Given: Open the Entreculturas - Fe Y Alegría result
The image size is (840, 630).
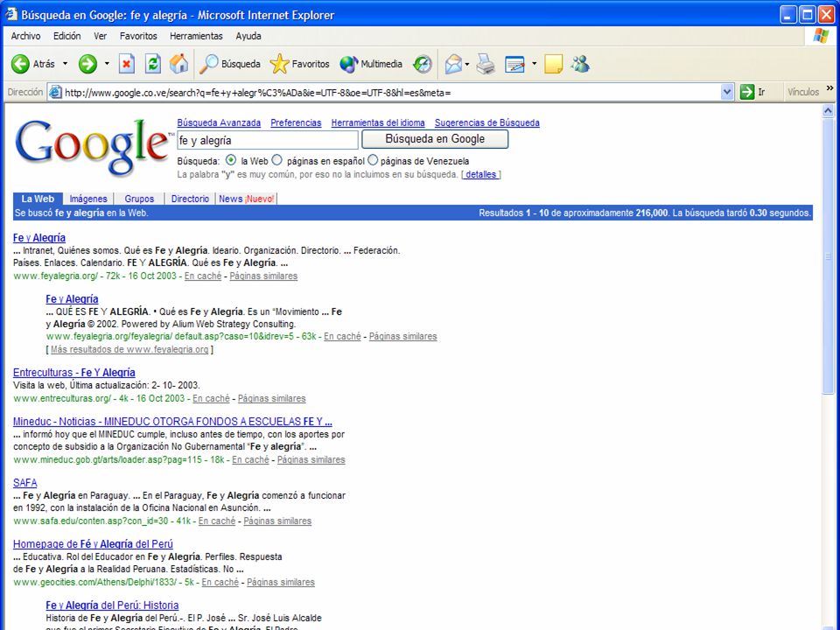Looking at the screenshot, I should coord(73,373).
